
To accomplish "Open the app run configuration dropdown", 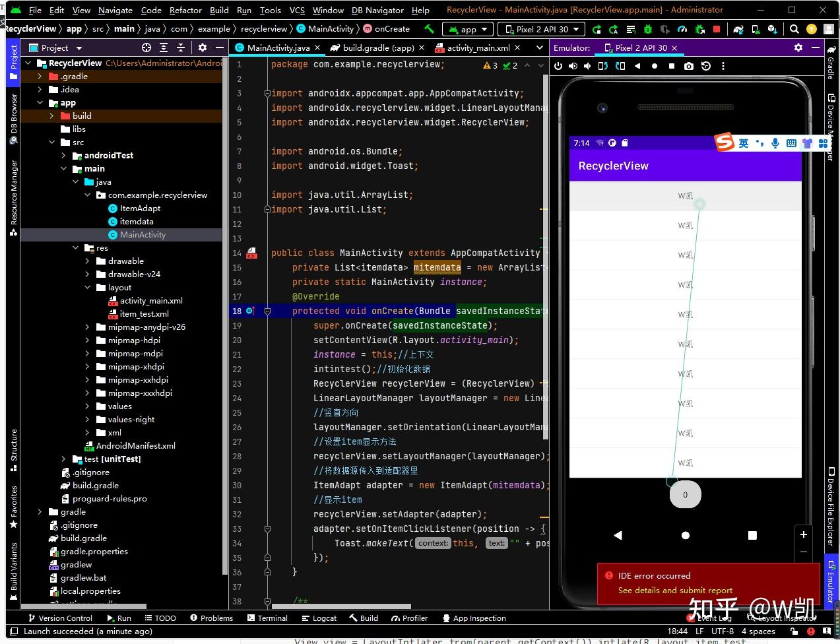I will [x=467, y=28].
